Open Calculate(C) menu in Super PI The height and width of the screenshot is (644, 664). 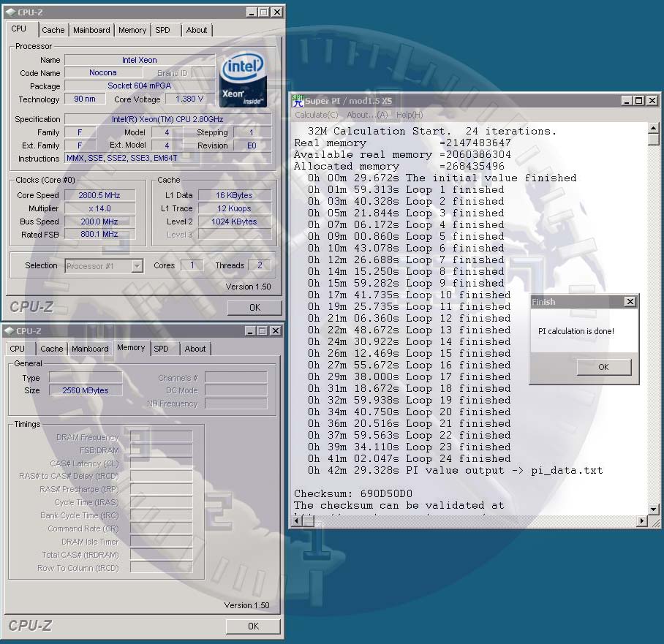tap(317, 115)
